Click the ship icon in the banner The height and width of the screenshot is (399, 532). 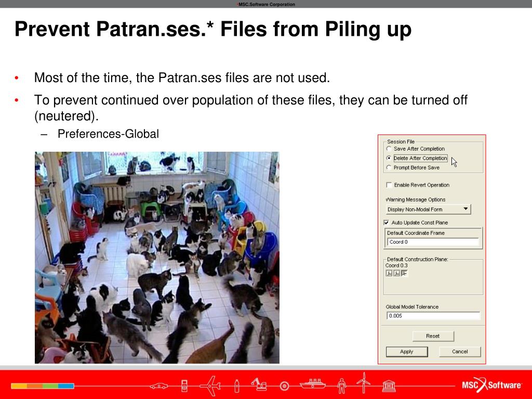pyautogui.click(x=312, y=384)
